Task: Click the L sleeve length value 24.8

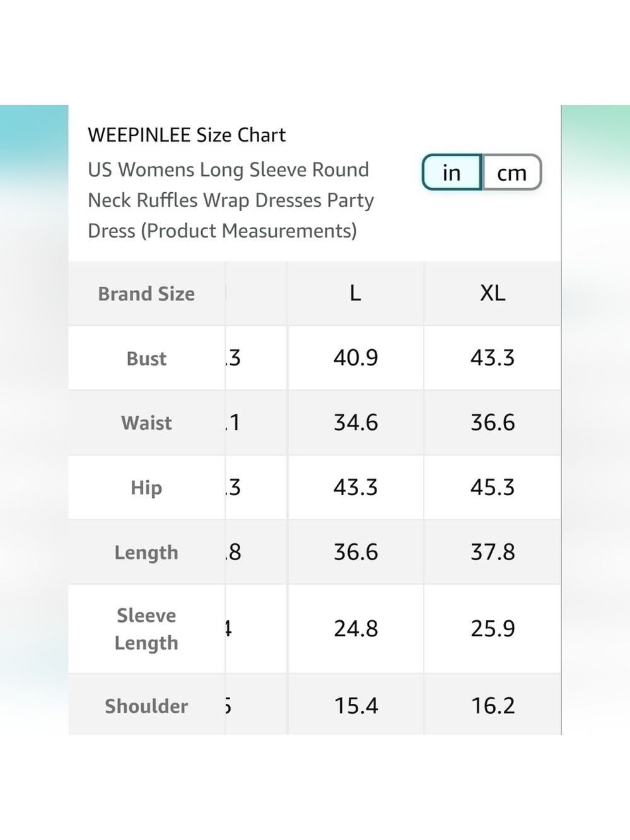Action: coord(356,628)
